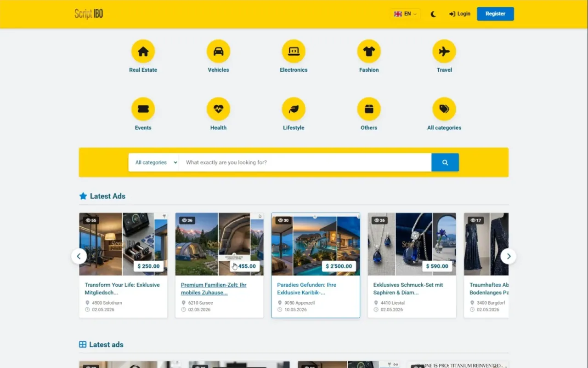The width and height of the screenshot is (588, 368).
Task: Click the '9050 Appenzell' location text
Action: 300,303
